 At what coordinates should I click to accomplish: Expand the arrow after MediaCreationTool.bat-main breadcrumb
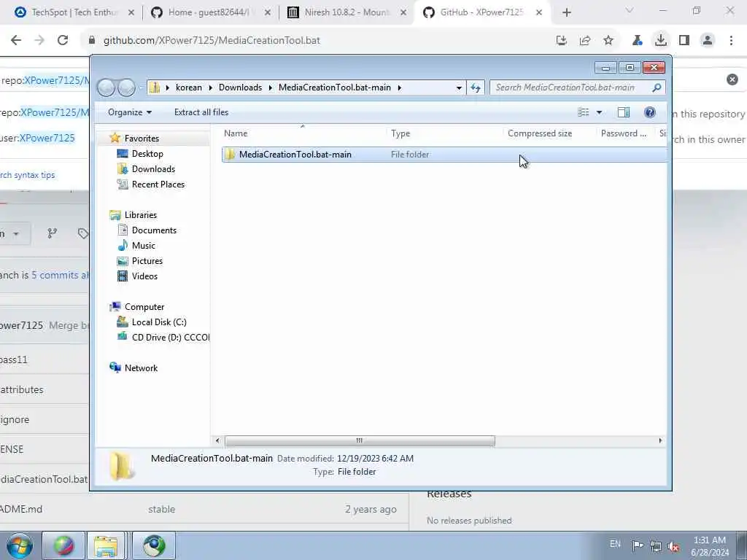[x=399, y=87]
